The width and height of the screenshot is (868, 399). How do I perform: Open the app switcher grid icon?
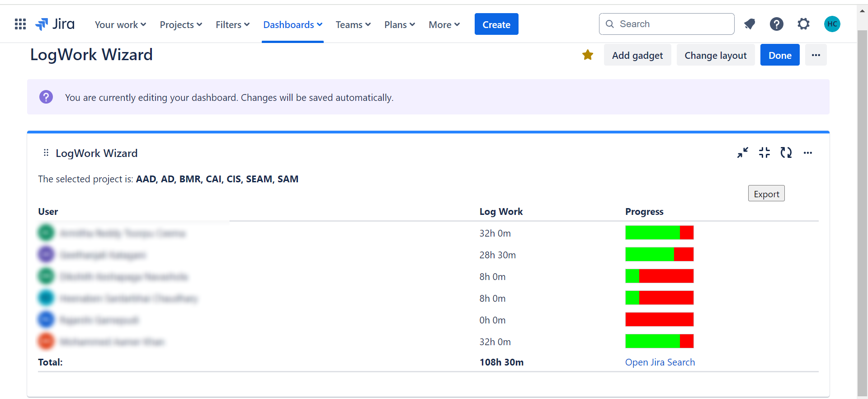pos(20,24)
